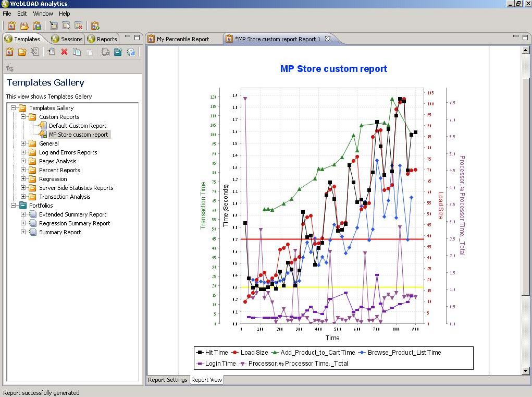532x397 pixels.
Task: Switch to the Sessions tab
Action: [x=67, y=39]
